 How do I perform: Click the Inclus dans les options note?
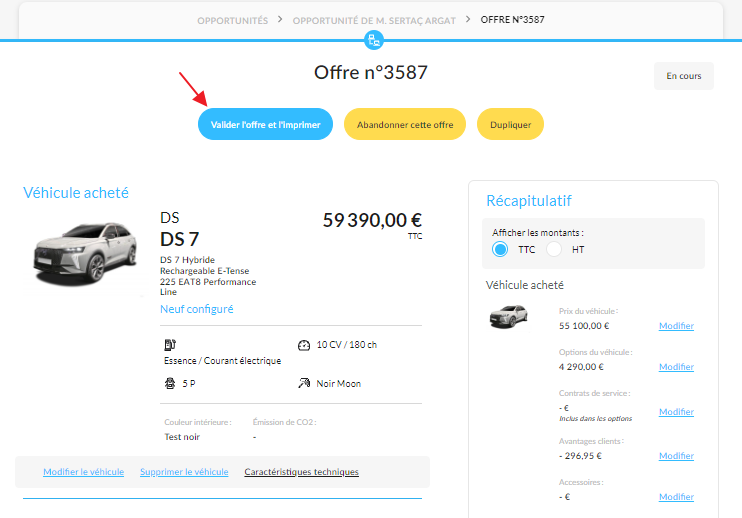[x=595, y=419]
